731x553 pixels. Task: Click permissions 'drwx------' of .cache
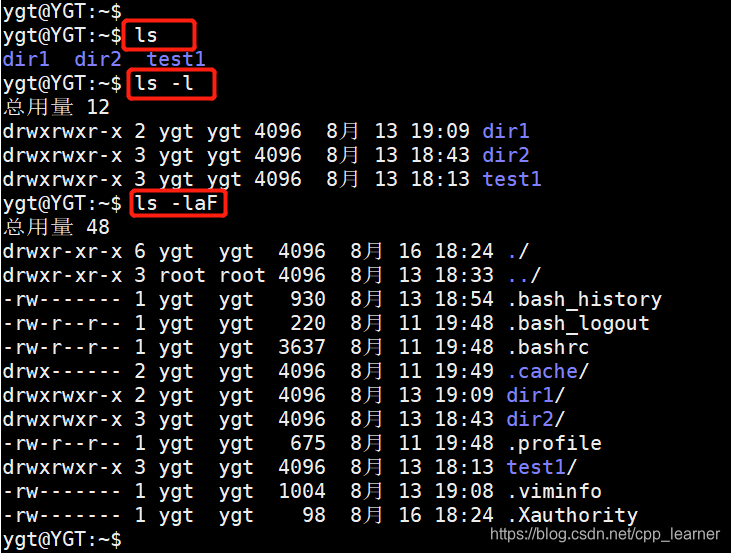pos(62,372)
